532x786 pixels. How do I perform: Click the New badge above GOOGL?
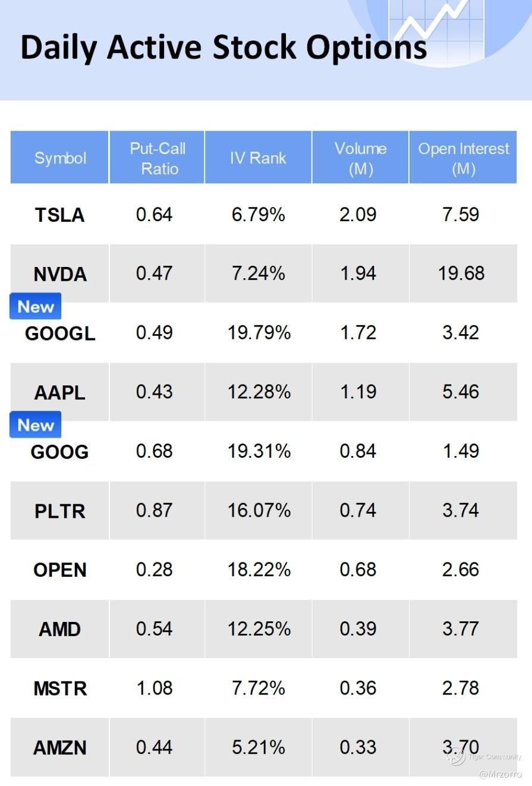pyautogui.click(x=36, y=307)
